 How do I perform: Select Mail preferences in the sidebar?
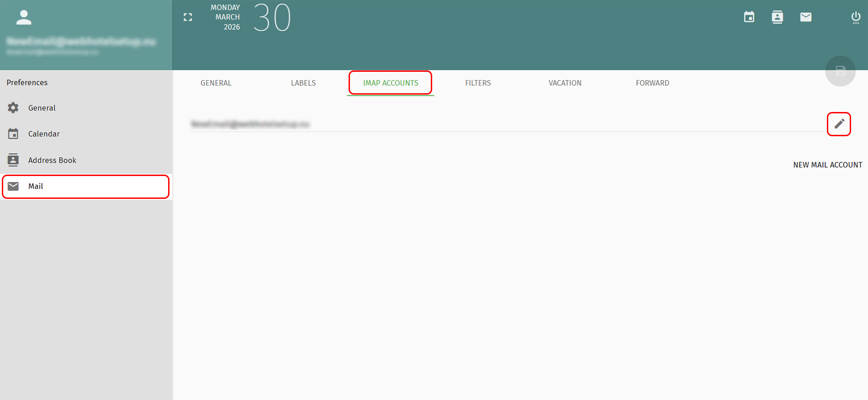36,187
